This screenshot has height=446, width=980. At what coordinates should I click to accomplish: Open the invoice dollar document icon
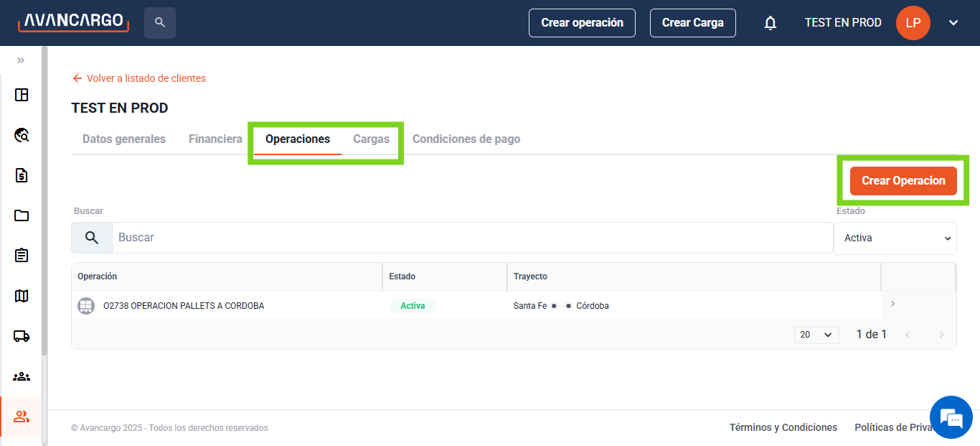22,175
